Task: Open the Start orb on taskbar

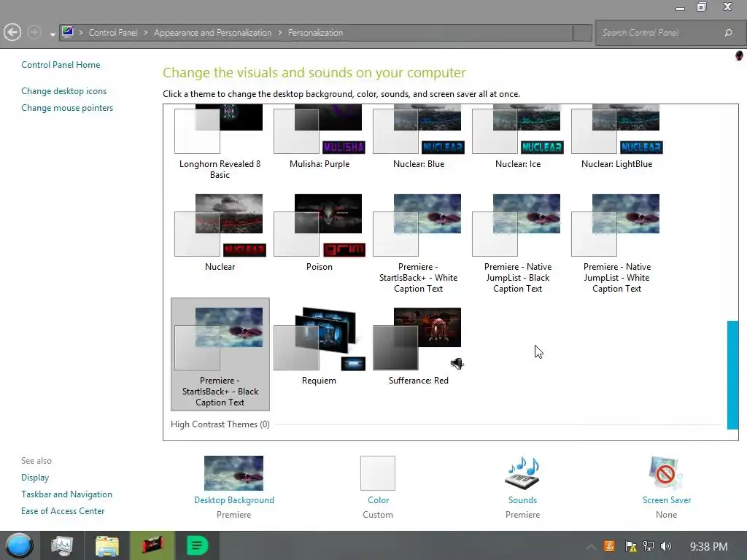Action: point(19,545)
